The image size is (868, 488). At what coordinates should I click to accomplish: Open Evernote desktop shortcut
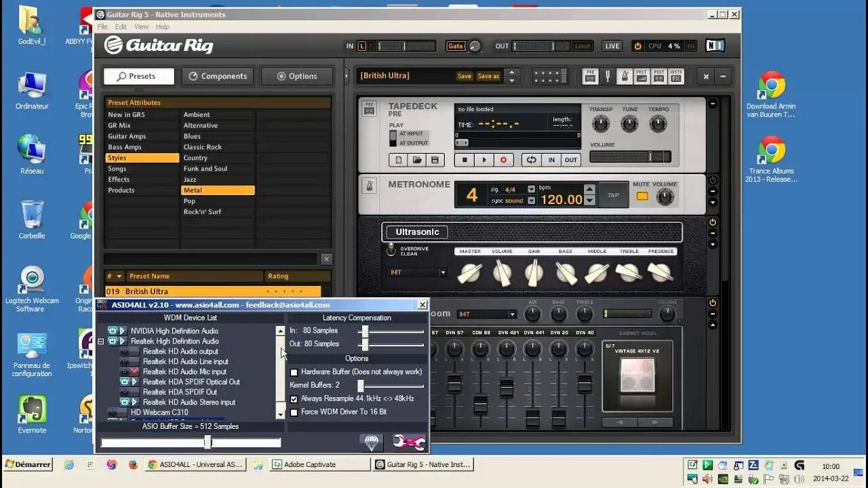click(x=32, y=414)
